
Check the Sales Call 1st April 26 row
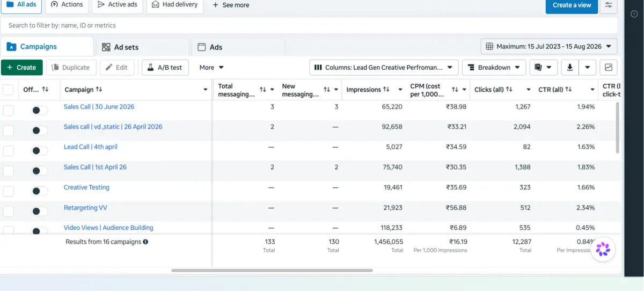pos(8,171)
